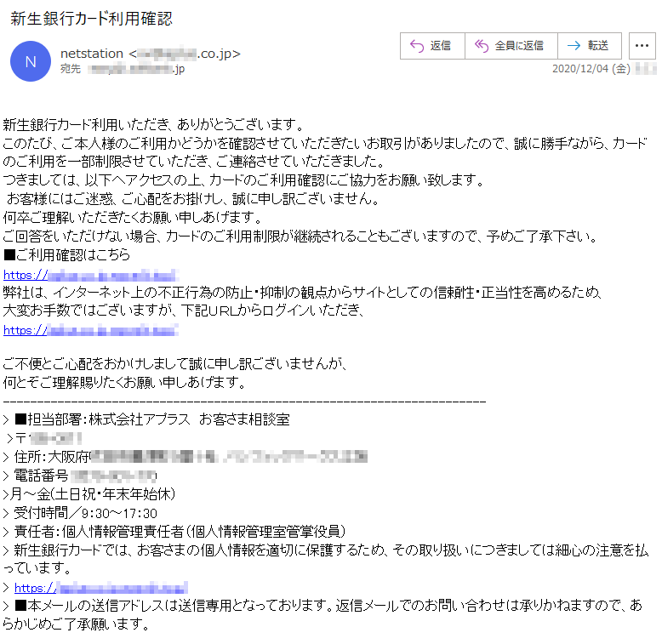
Task: Open the link below 下記URLからログイン text
Action: pos(91,330)
